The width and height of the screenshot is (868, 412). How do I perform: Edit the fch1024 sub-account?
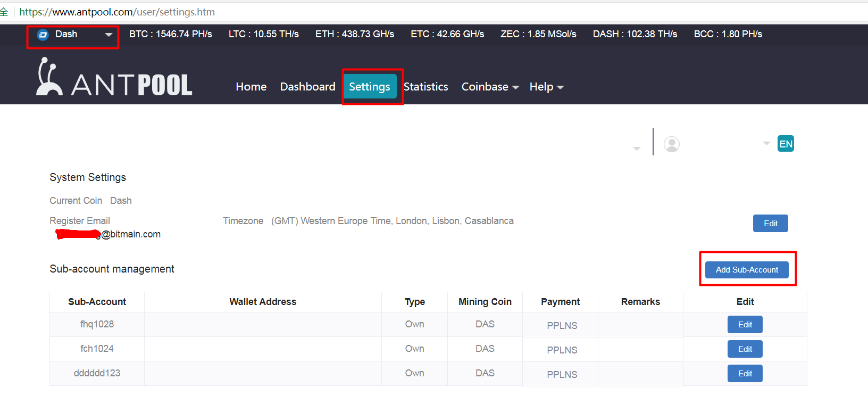(x=745, y=349)
